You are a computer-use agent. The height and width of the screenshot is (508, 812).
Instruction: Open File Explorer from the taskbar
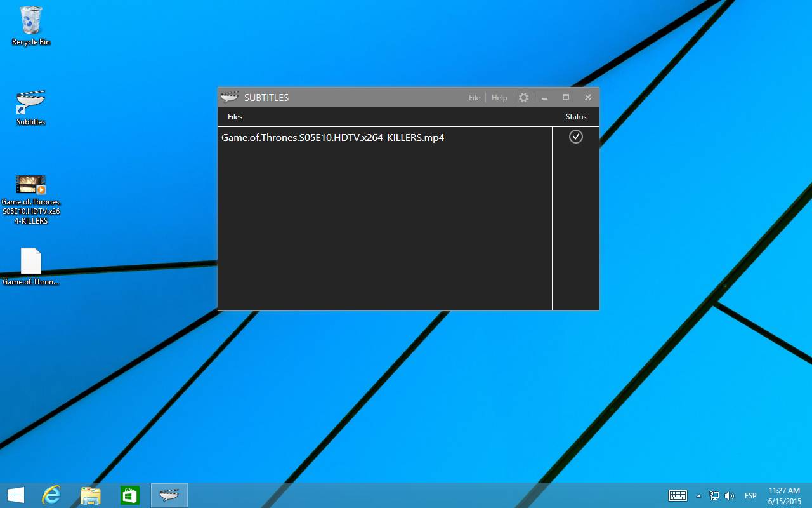[91, 495]
